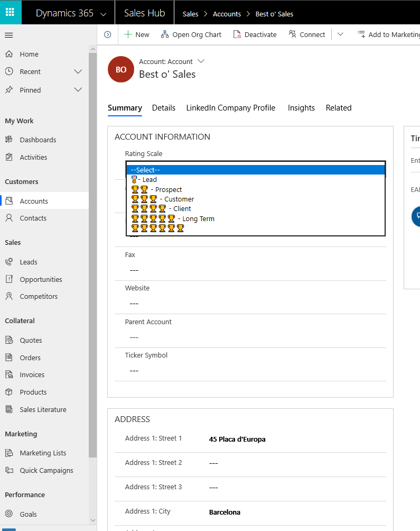Click the Connect icon in the command bar

[x=294, y=34]
